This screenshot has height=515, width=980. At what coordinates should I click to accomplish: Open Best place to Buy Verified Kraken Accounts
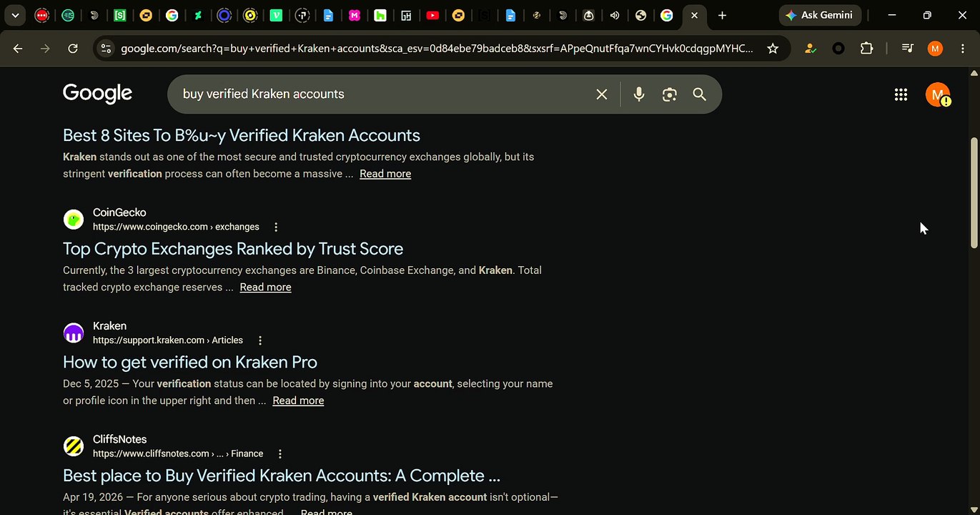point(282,476)
